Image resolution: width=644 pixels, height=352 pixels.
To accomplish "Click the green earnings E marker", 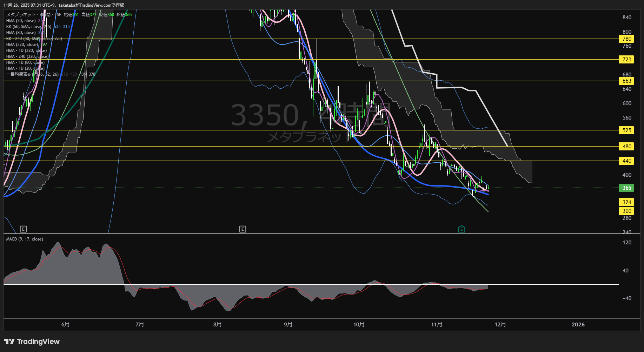I will pyautogui.click(x=462, y=229).
